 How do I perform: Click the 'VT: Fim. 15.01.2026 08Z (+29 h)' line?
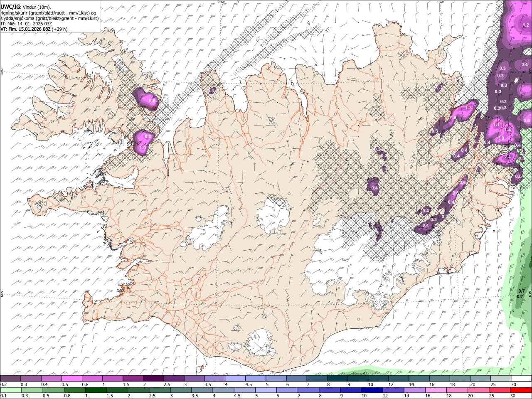[34, 29]
